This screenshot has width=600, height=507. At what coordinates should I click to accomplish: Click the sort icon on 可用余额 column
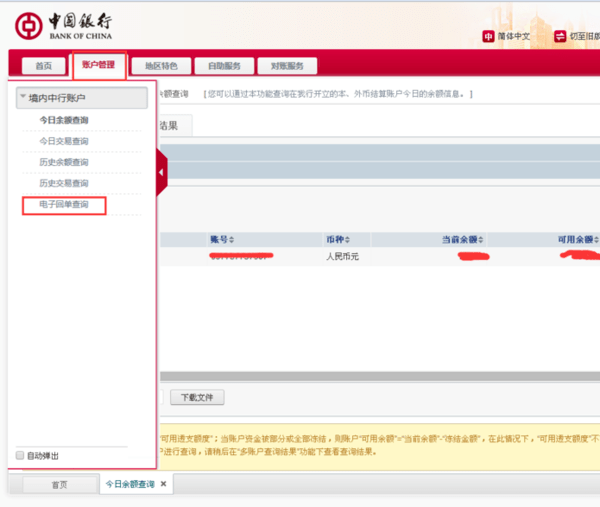tap(596, 240)
